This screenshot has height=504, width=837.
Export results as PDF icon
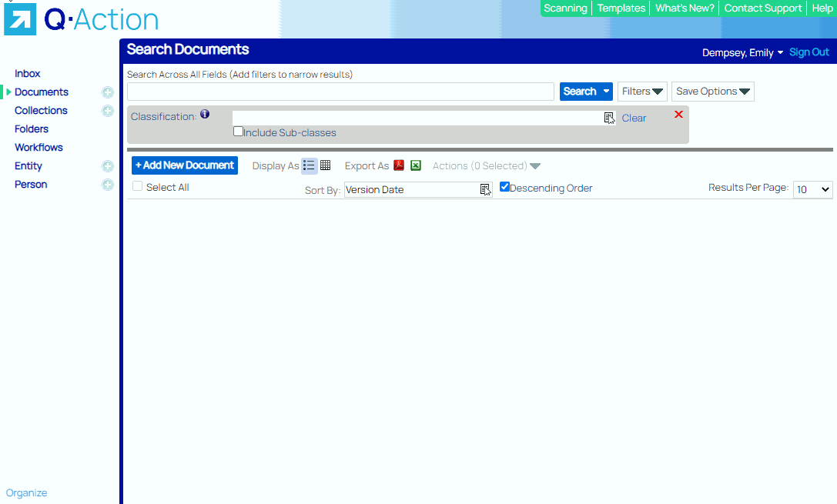(399, 165)
